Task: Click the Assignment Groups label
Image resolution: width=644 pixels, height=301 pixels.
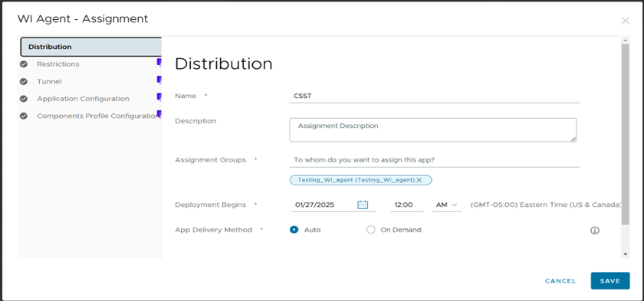Action: [x=210, y=160]
